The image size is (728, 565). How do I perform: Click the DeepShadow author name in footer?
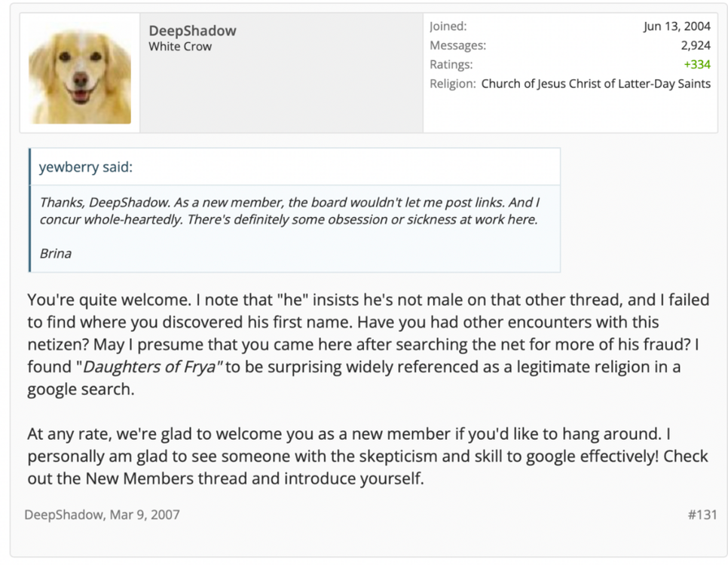pos(63,515)
